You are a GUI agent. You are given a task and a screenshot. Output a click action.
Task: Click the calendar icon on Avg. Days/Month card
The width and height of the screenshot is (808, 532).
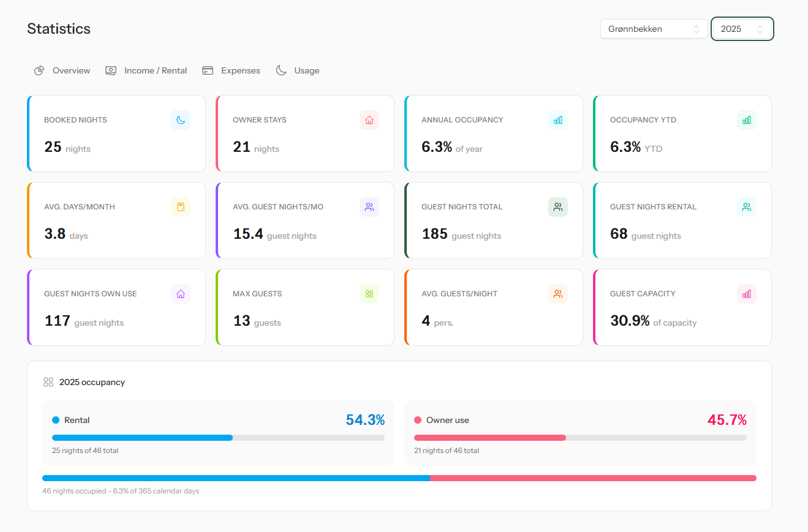pyautogui.click(x=181, y=207)
